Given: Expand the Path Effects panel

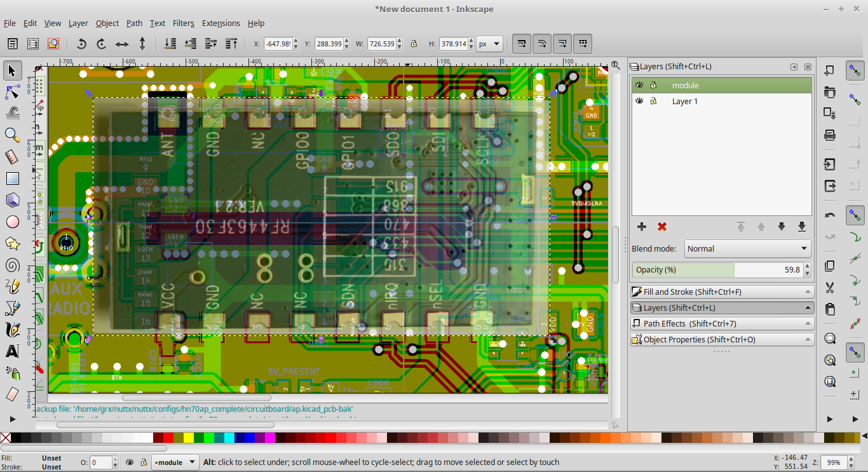Looking at the screenshot, I should [722, 324].
